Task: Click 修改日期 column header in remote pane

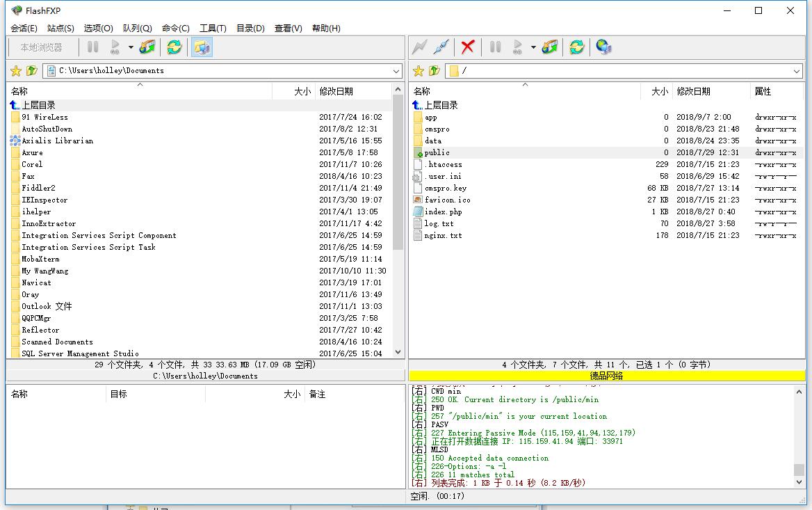Action: pyautogui.click(x=693, y=91)
